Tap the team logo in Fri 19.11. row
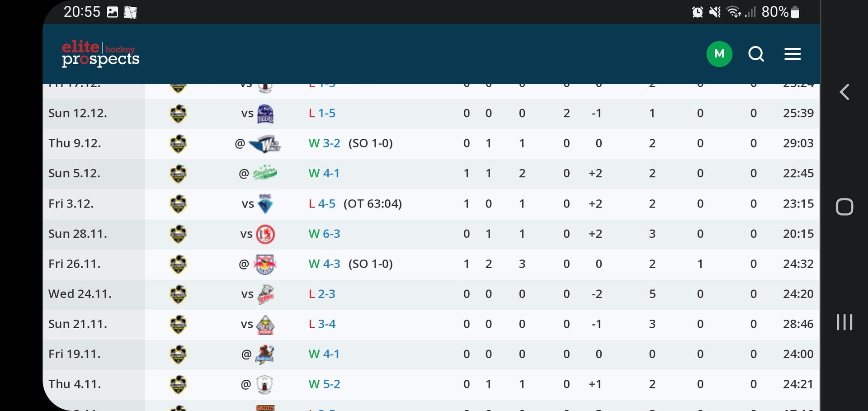 pyautogui.click(x=178, y=354)
